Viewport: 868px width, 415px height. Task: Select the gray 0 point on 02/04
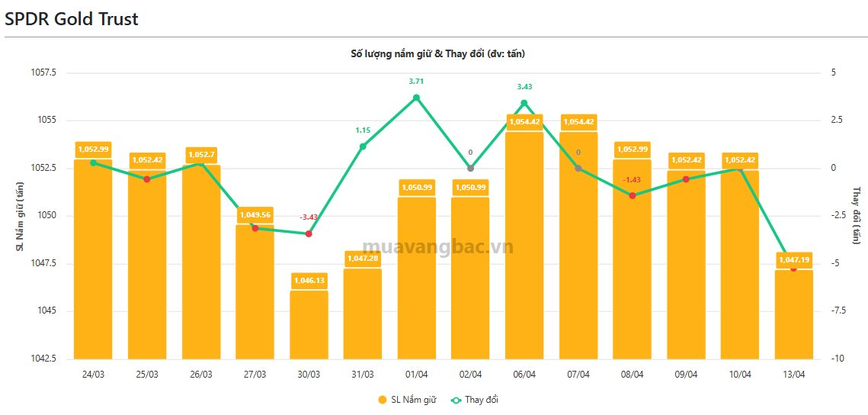pyautogui.click(x=470, y=168)
